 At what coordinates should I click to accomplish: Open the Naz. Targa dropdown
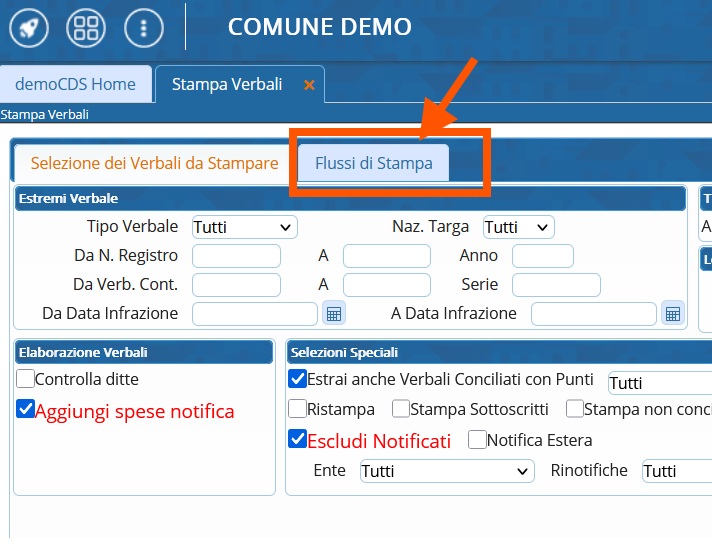(x=518, y=227)
